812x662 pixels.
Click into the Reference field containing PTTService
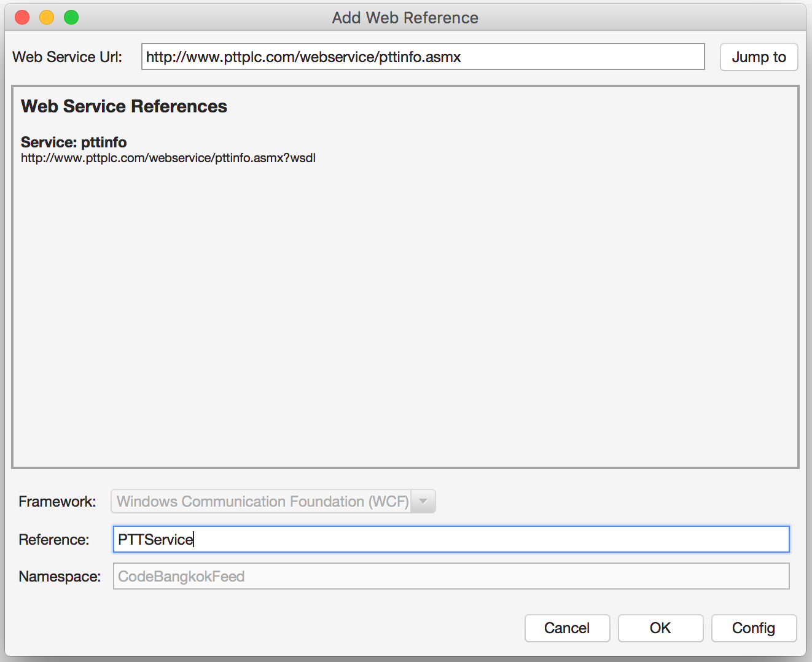pos(451,539)
